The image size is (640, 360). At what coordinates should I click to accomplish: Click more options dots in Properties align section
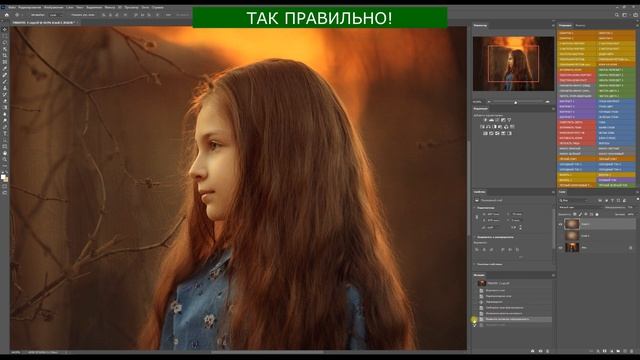click(520, 257)
